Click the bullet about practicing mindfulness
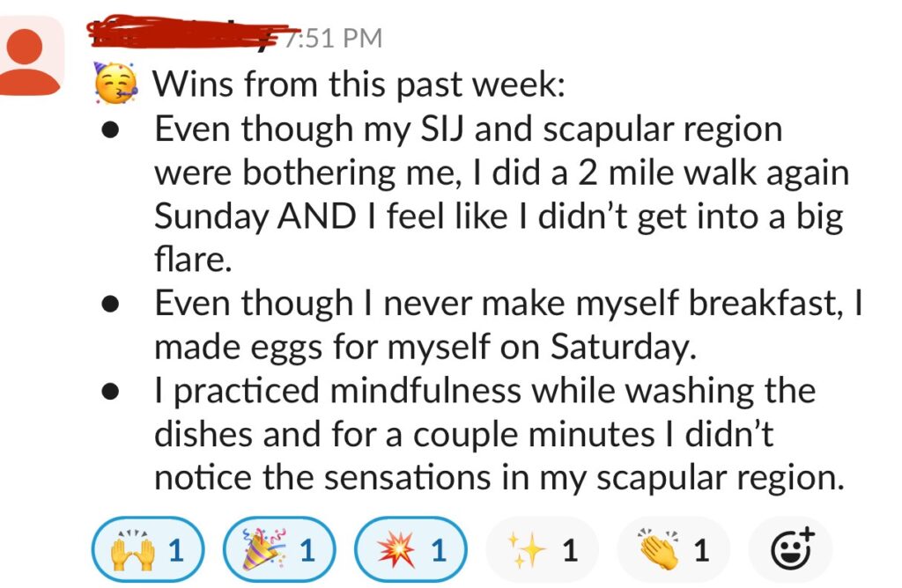 pyautogui.click(x=499, y=435)
